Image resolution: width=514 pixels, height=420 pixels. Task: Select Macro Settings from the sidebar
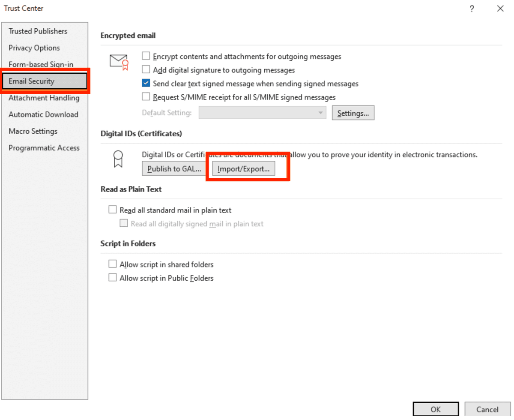(x=33, y=131)
